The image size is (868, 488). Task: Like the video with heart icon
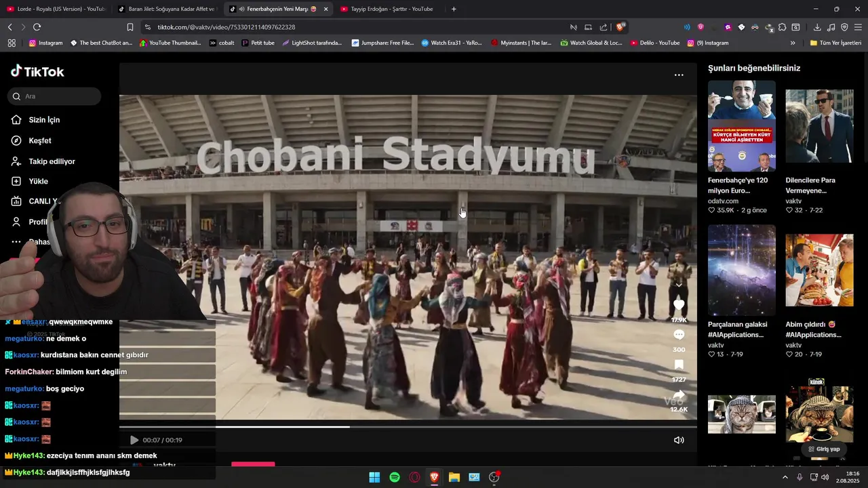[x=679, y=306]
